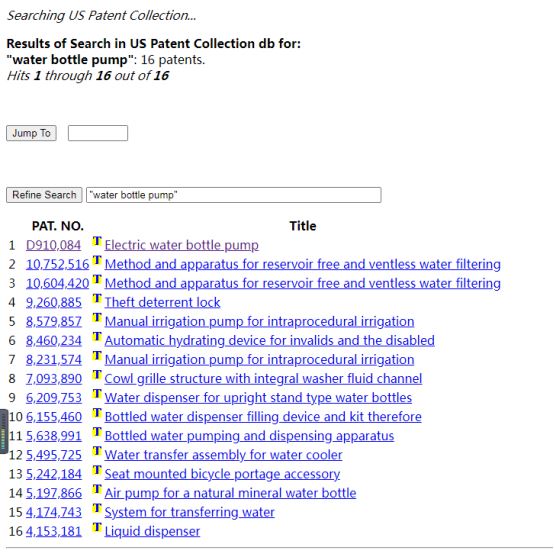Click the T icon next to patent 8,579,857
Screen dimensions: 554x557
pyautogui.click(x=97, y=318)
